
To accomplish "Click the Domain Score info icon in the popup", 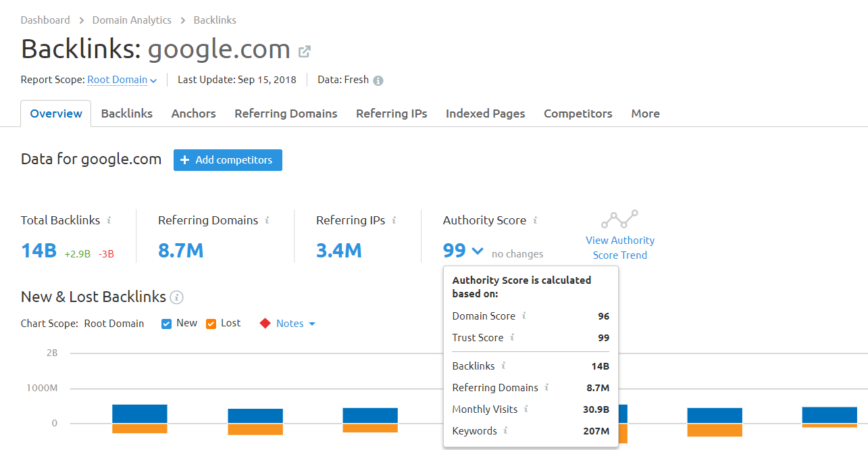I will click(525, 316).
